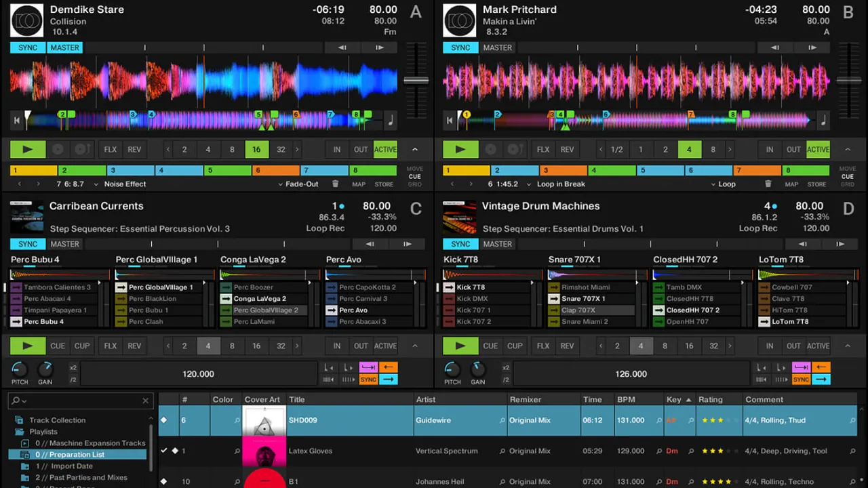Switch Deck B panel to CUE
Image resolution: width=868 pixels, height=488 pixels.
(847, 176)
